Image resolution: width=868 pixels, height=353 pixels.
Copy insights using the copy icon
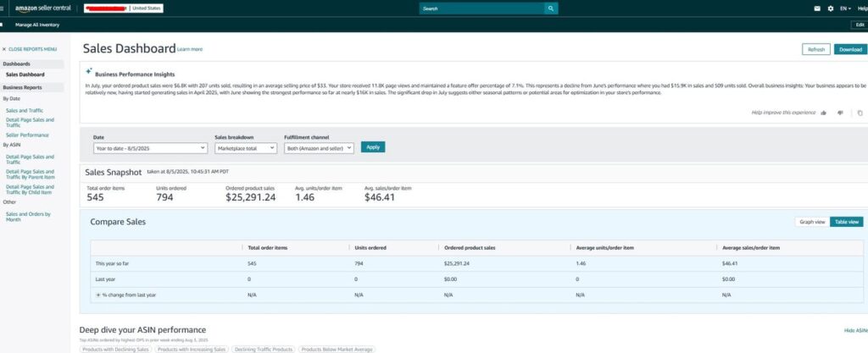point(860,113)
